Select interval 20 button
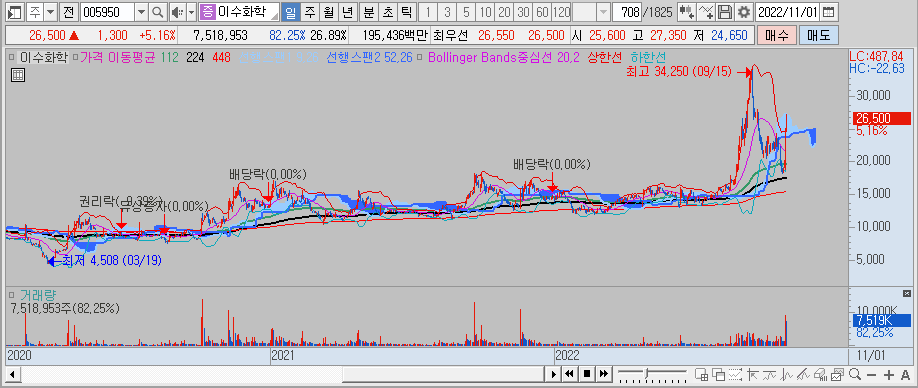The image size is (918, 388). point(504,12)
